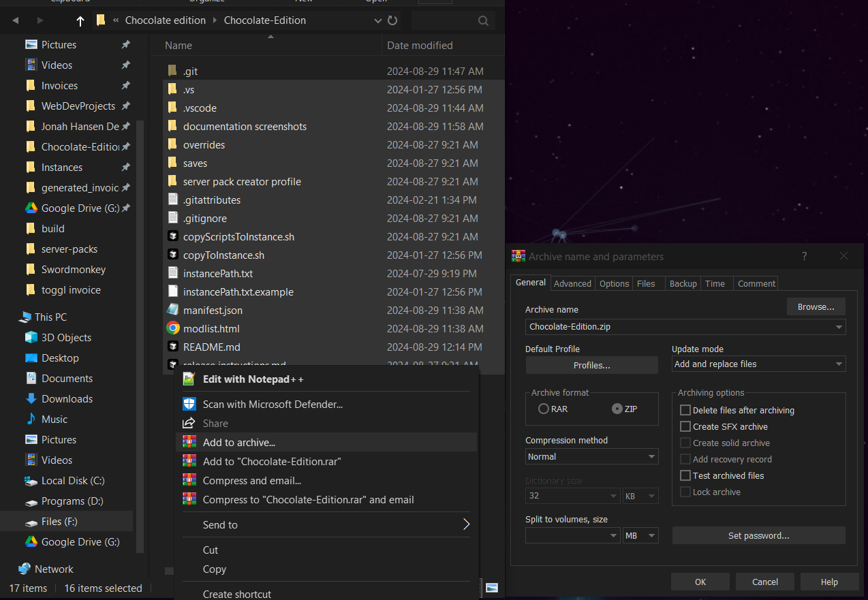The image size is (868, 600).
Task: Click the Music note icon in sidebar
Action: click(31, 419)
